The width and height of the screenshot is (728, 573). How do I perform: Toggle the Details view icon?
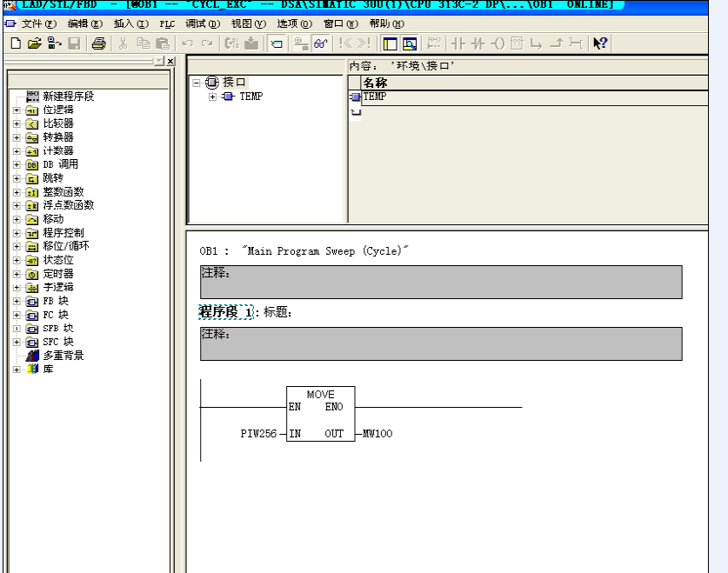point(410,43)
